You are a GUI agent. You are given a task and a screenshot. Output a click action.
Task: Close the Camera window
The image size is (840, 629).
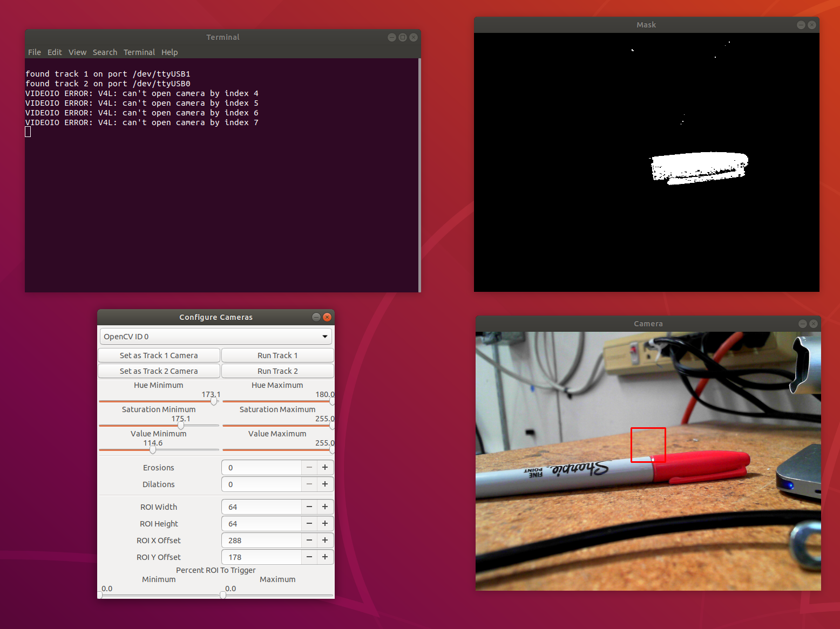pos(814,324)
